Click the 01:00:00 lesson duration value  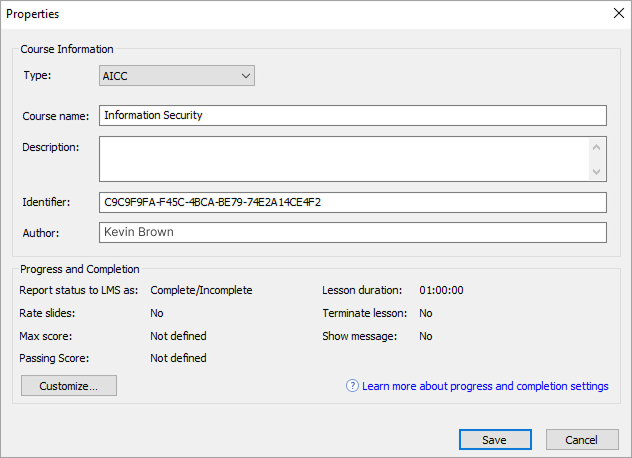tap(441, 290)
